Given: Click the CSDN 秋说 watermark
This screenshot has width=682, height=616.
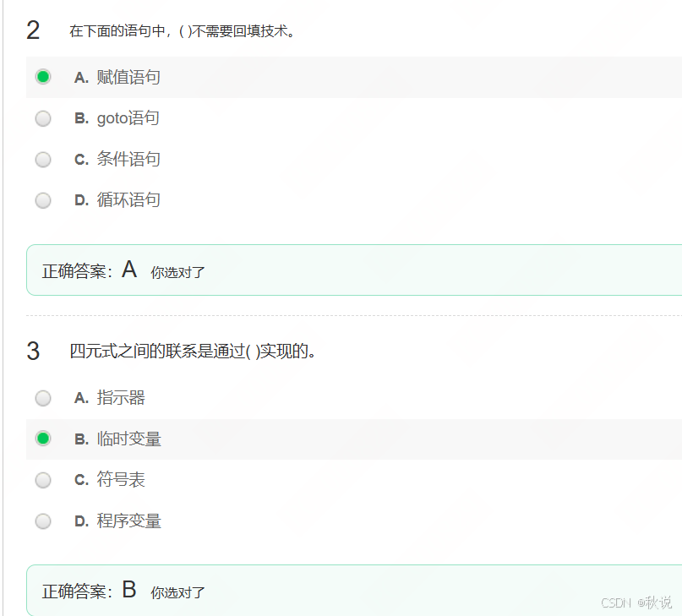Looking at the screenshot, I should coord(636,602).
